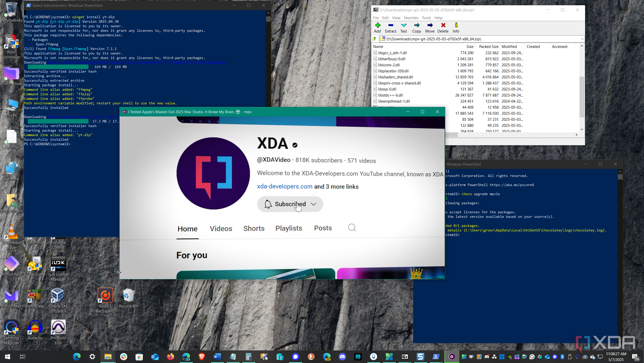Go up one folder level in 7-Zip

[x=374, y=39]
